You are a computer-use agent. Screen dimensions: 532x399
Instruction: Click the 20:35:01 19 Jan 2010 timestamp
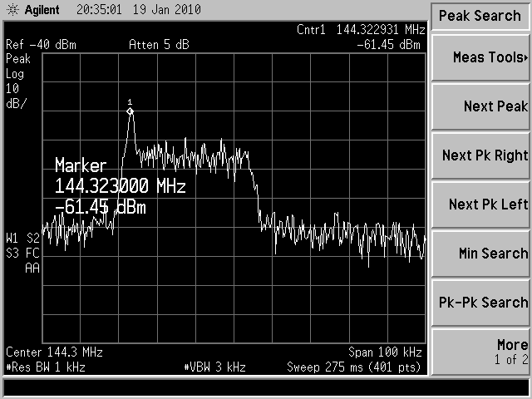click(x=139, y=9)
